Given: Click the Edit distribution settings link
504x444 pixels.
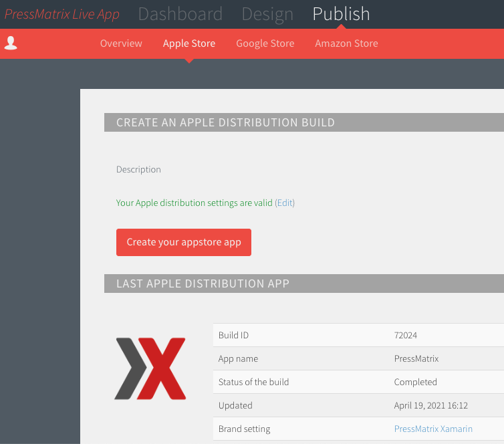Looking at the screenshot, I should pyautogui.click(x=285, y=203).
